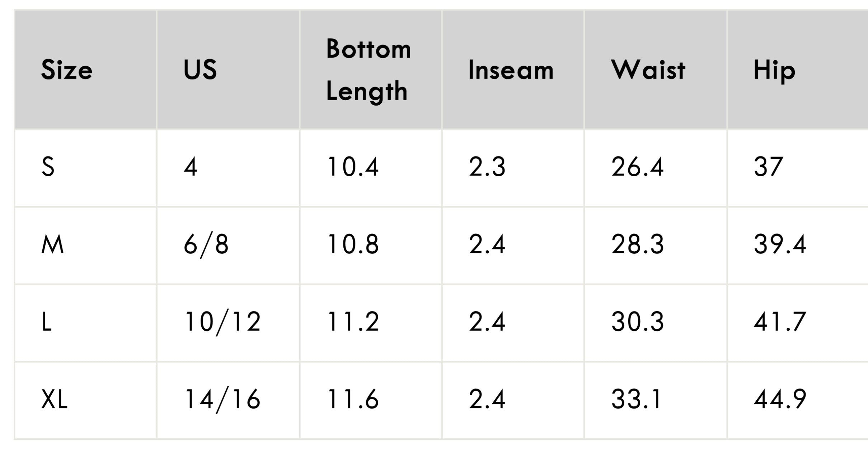Click the US column header
868x457 pixels.
coord(228,69)
